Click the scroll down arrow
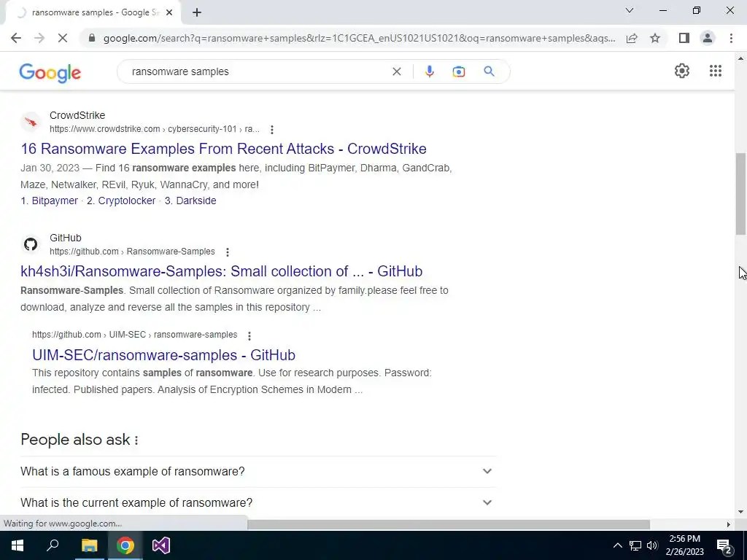Viewport: 747px width, 560px height. pos(740,512)
